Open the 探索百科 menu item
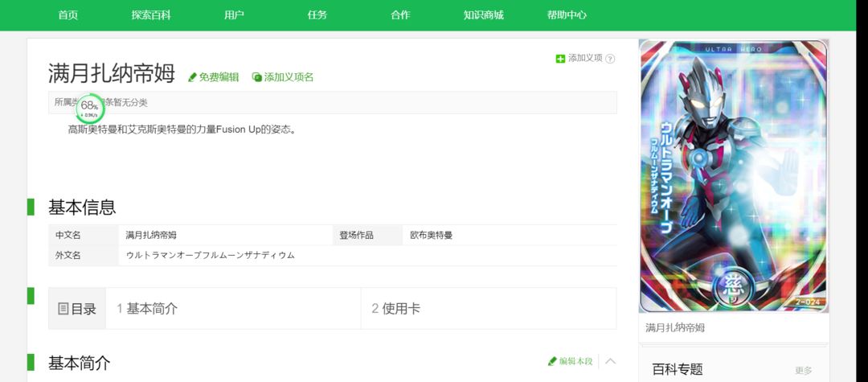This screenshot has height=382, width=868. coord(151,15)
